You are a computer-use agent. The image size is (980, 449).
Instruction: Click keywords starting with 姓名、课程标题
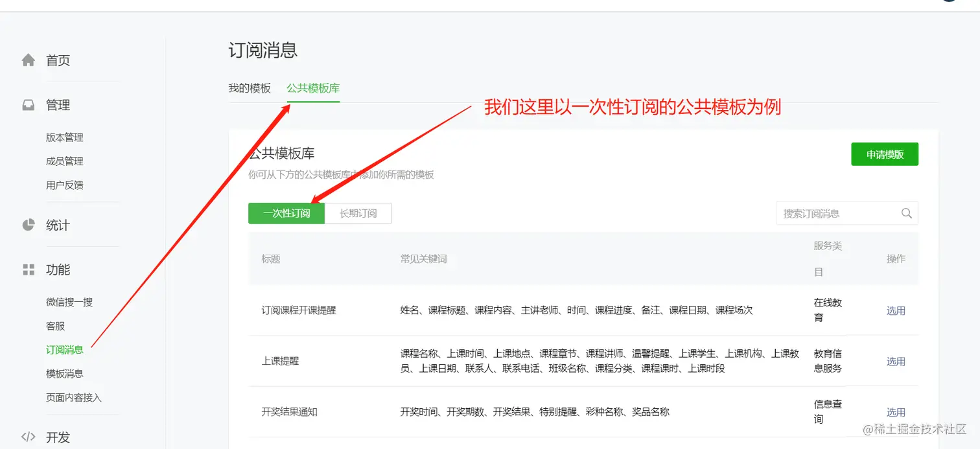[x=577, y=310]
